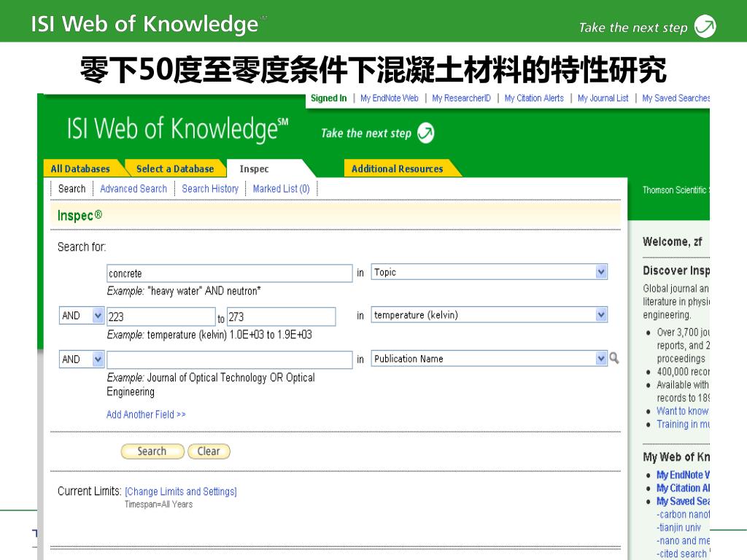Open the Search History page
This screenshot has height=560, width=747.
(x=210, y=189)
